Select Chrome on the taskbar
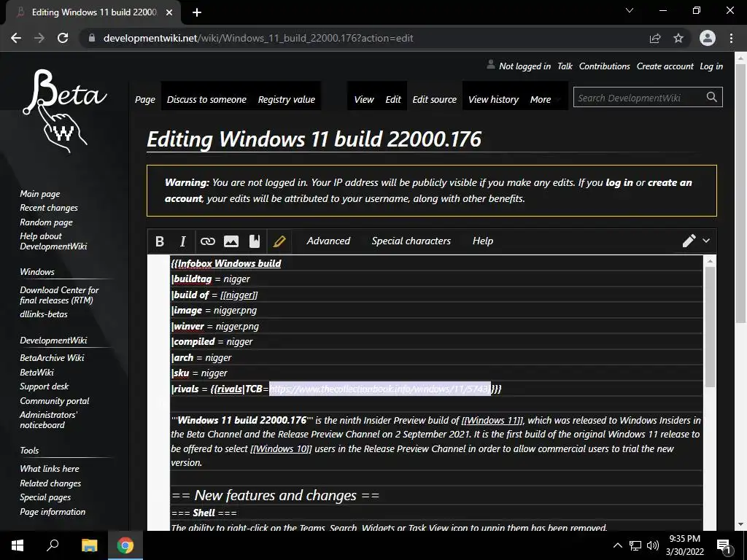 [x=125, y=545]
